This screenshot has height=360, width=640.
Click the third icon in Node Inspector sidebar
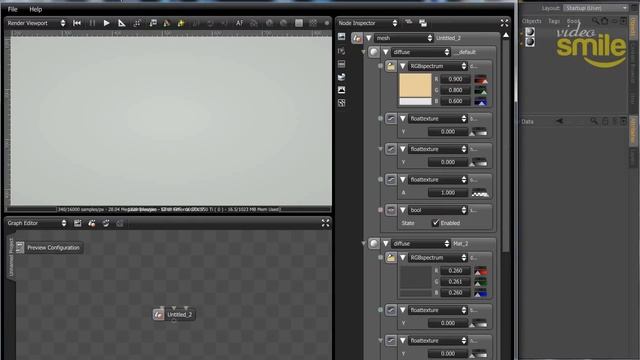pos(342,64)
